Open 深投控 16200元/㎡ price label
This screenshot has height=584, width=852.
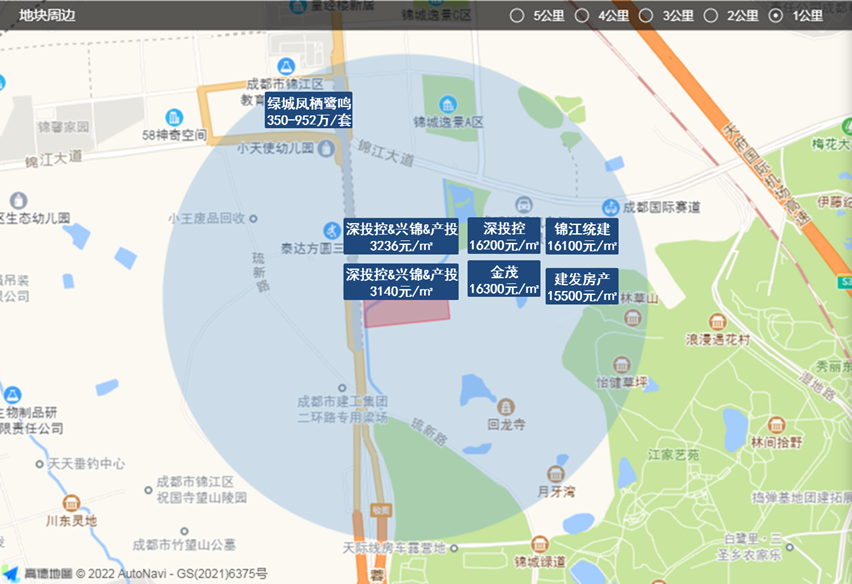(x=504, y=236)
